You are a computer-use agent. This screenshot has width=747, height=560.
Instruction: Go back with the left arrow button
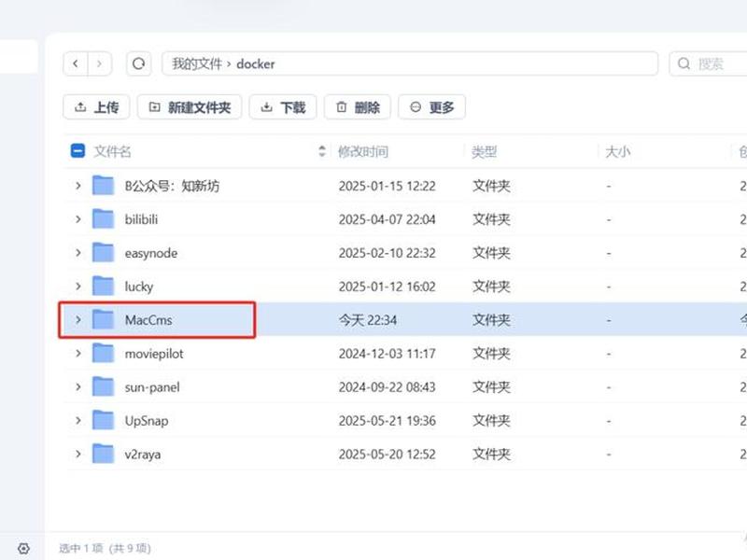point(76,63)
